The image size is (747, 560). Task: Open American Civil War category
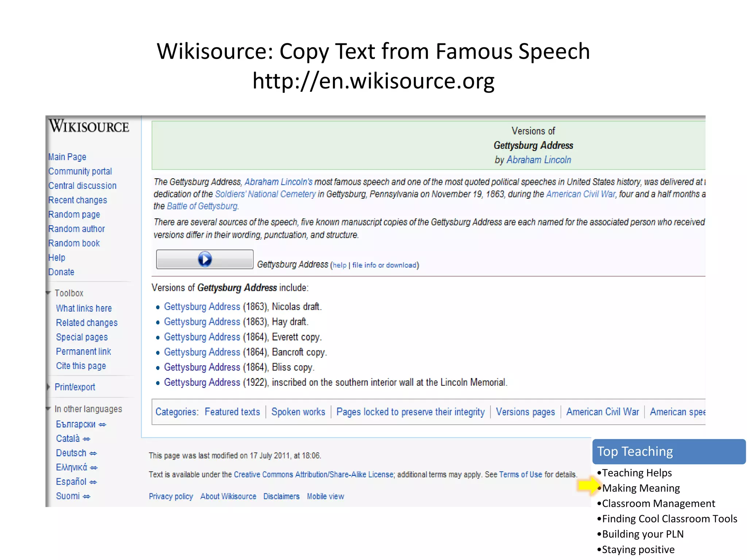point(603,412)
